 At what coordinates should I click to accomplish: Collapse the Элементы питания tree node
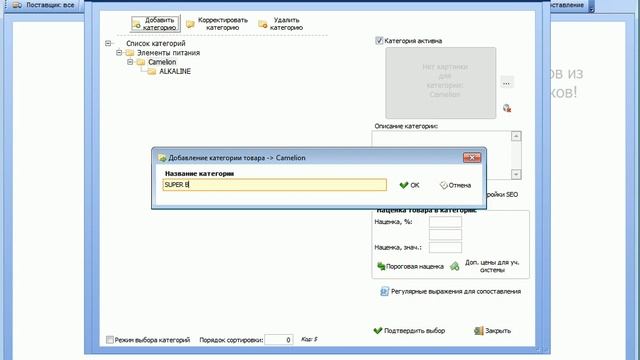[x=119, y=53]
